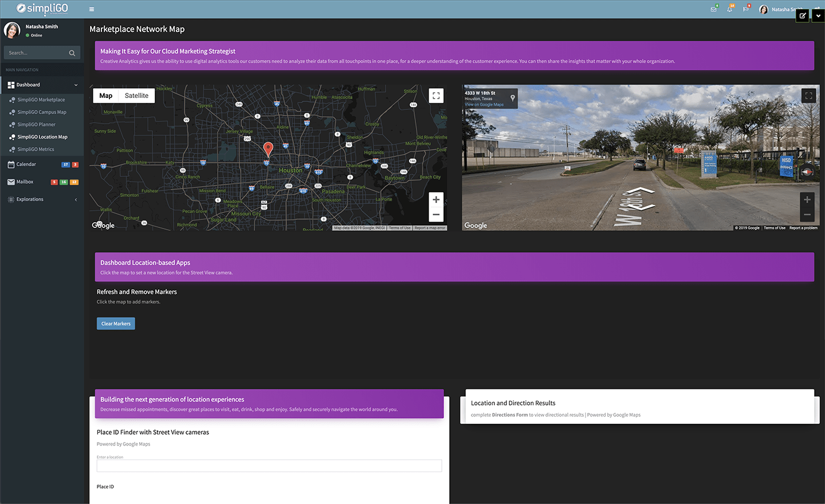Click the flag alerts icon in header
This screenshot has width=825, height=504.
coord(745,9)
